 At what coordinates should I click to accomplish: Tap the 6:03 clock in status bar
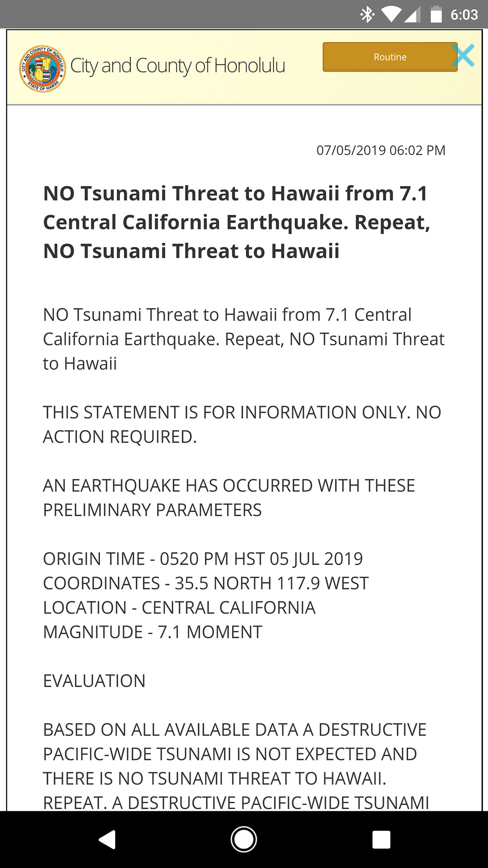464,15
